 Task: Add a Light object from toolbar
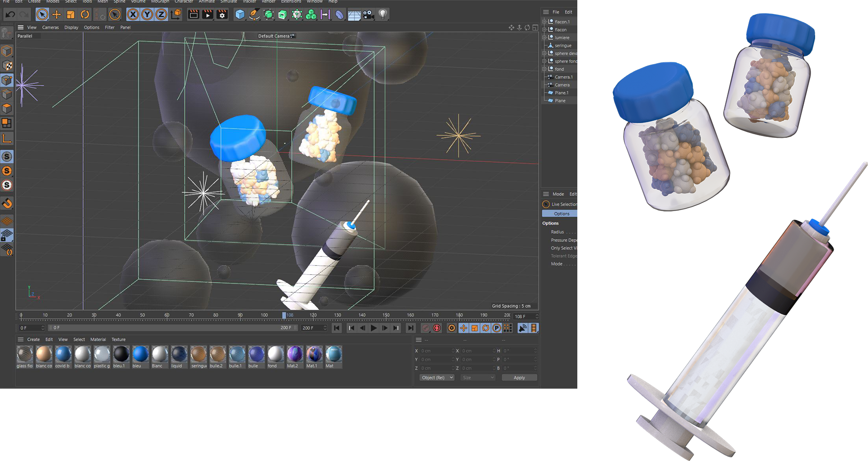point(383,14)
